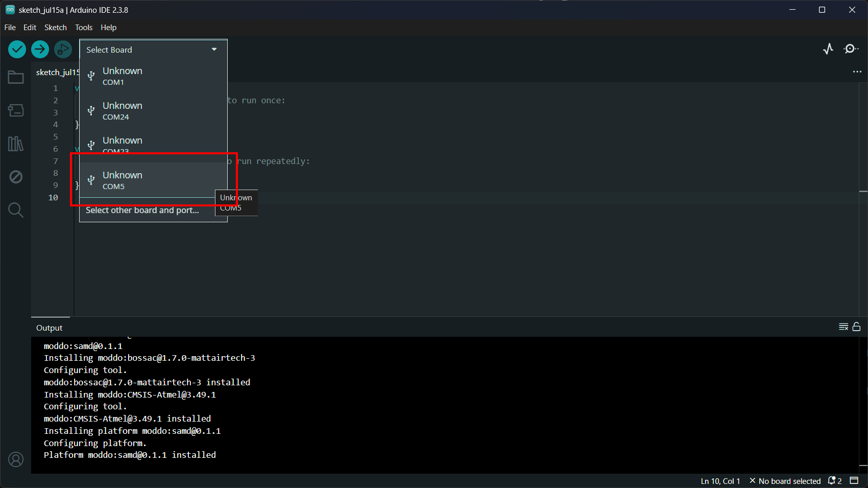Click 'Installing moddo:bossac@1.7.0-mattairtech-3' output line

pos(150,358)
